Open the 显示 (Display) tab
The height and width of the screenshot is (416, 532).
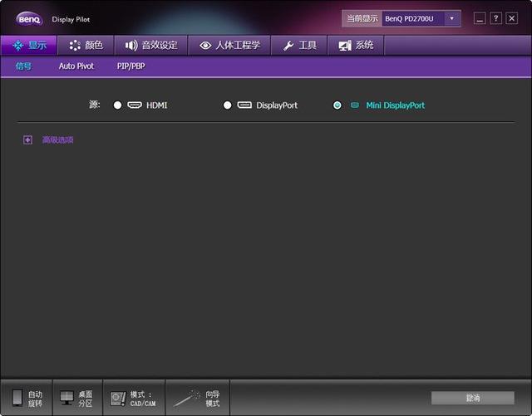click(x=28, y=45)
